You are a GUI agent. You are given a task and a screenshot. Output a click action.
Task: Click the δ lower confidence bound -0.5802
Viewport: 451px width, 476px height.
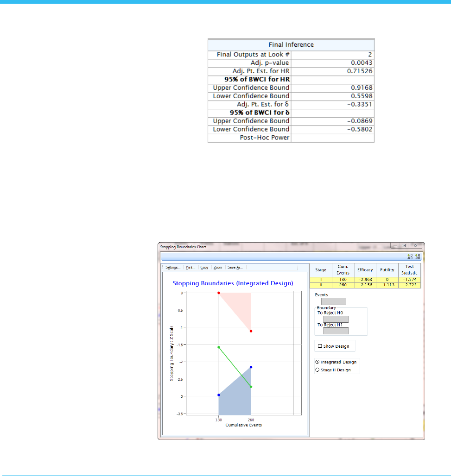[x=332, y=129]
